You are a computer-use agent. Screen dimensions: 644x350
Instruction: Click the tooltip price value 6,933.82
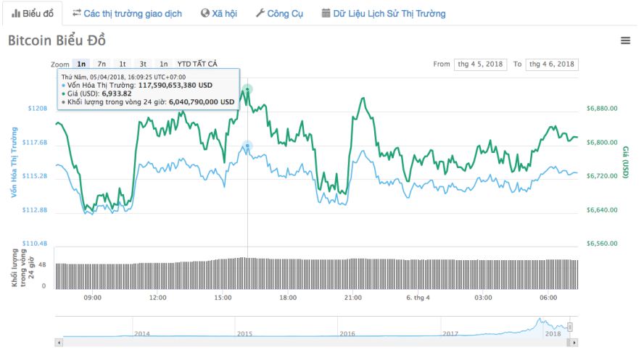[x=117, y=93]
